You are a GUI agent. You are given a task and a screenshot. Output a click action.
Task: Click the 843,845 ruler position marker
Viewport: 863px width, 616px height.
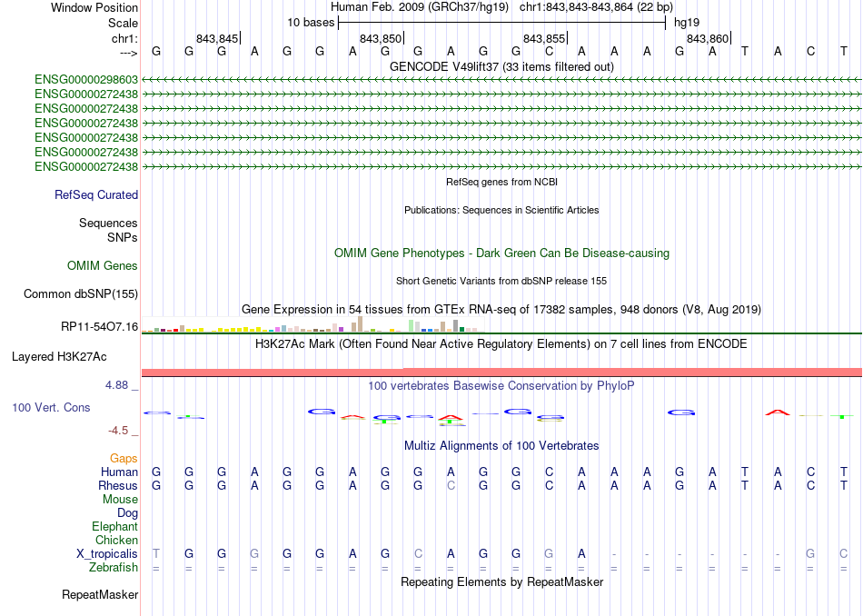point(218,38)
